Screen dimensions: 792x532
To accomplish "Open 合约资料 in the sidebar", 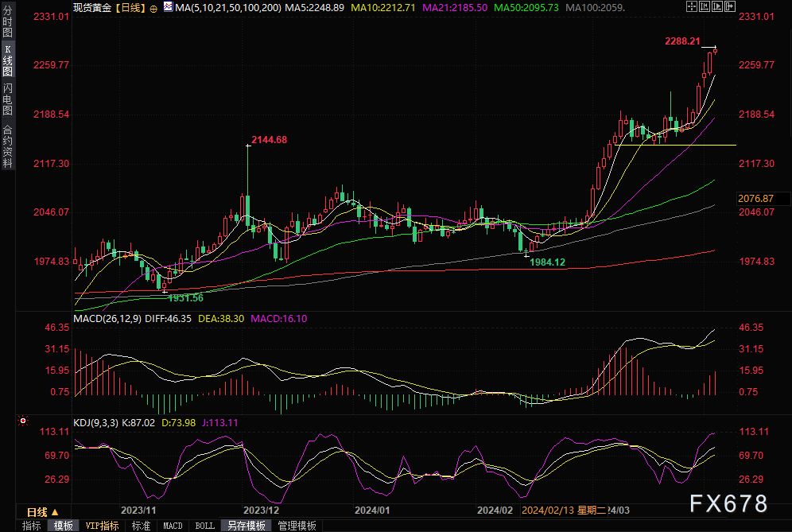I will (7, 146).
